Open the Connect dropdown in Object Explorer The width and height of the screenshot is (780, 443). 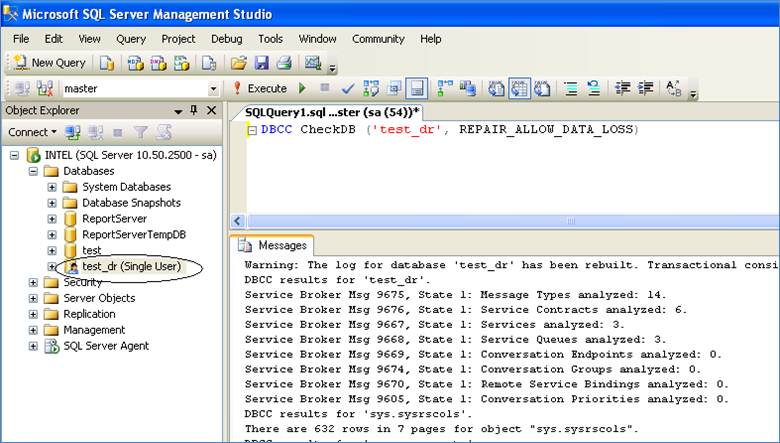32,132
